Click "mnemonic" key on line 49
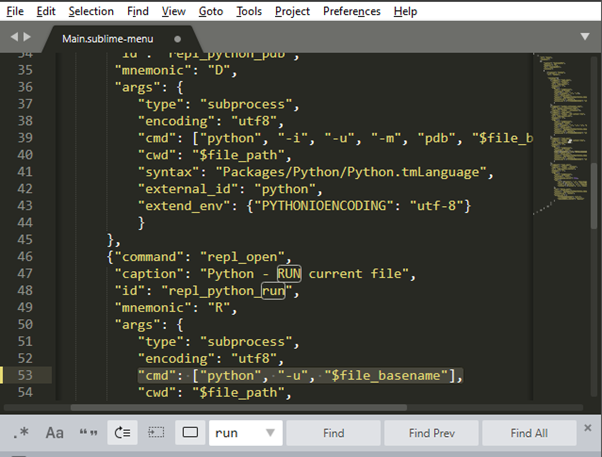The height and width of the screenshot is (457, 602). pos(152,308)
